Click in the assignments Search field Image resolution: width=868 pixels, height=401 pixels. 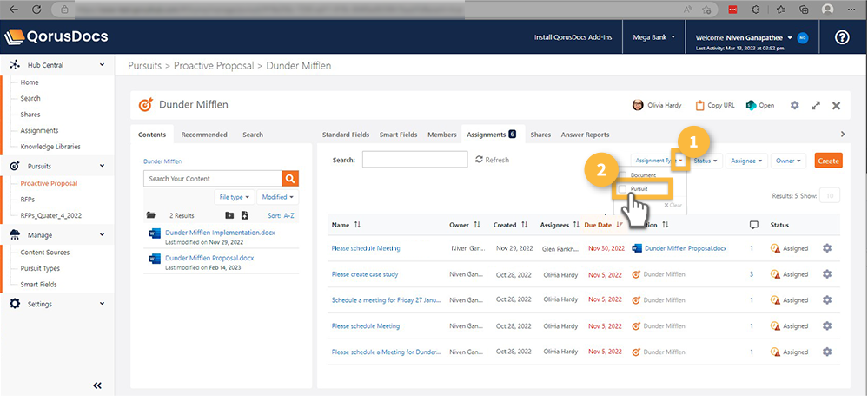pyautogui.click(x=414, y=160)
